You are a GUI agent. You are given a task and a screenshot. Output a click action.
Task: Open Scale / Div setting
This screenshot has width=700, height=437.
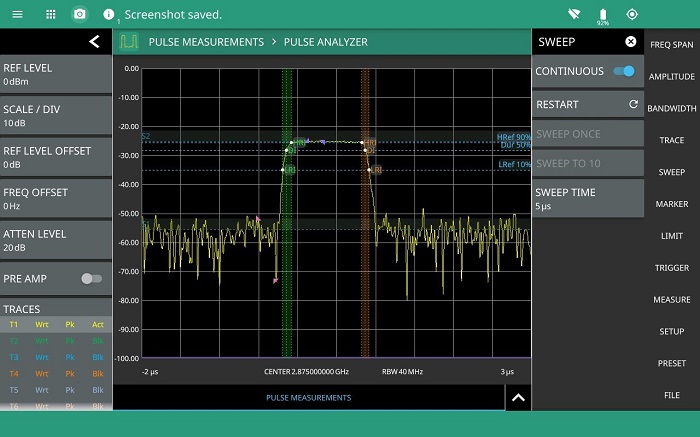tap(56, 116)
